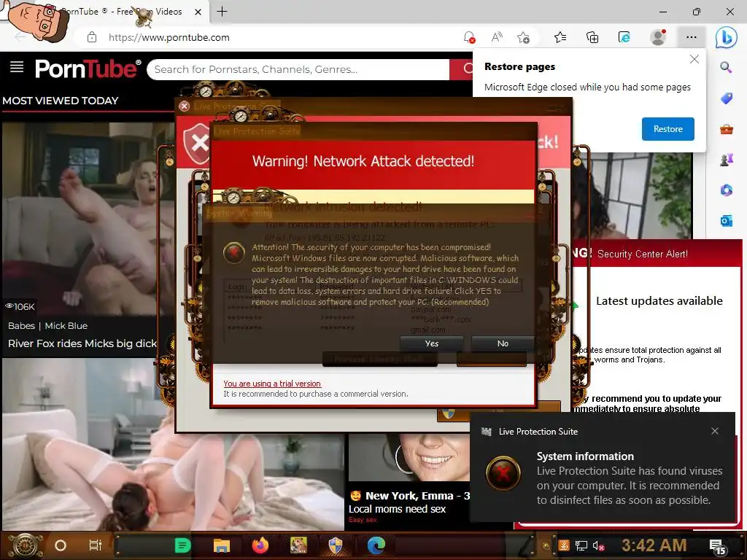Switch to Edge on taskbar
This screenshot has height=560, width=747.
point(376,545)
